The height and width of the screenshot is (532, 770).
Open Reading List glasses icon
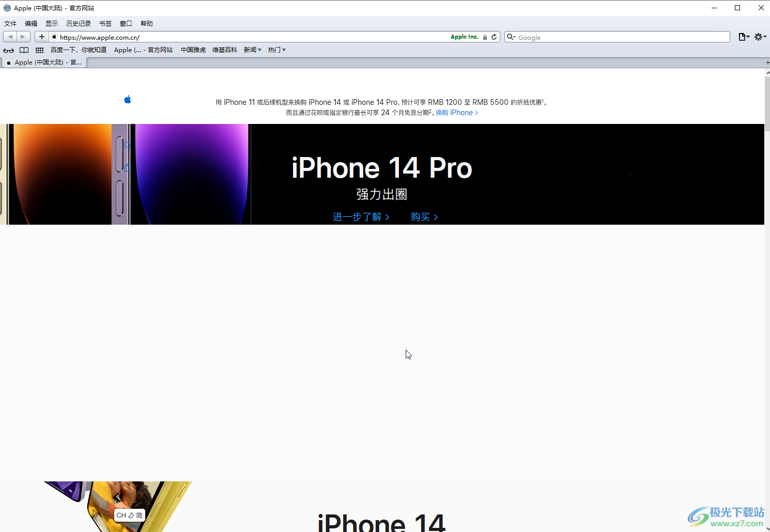9,50
